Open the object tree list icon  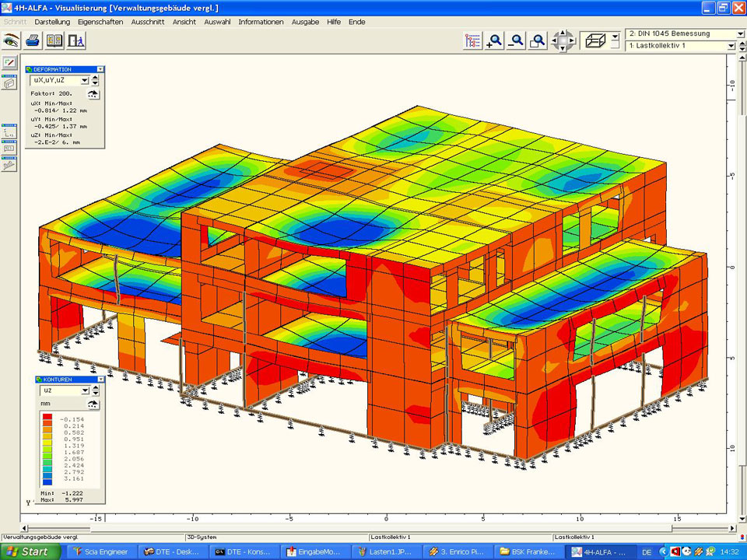(472, 41)
